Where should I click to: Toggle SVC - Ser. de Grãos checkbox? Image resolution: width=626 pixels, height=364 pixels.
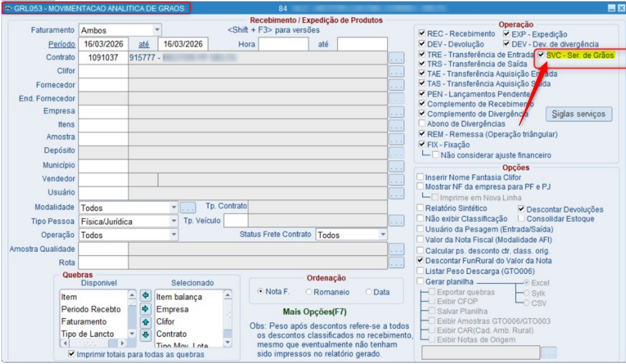tap(541, 55)
